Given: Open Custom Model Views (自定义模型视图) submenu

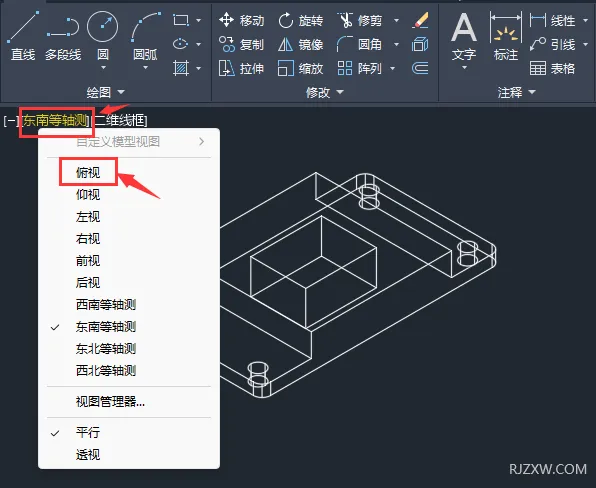Looking at the screenshot, I should [129, 142].
